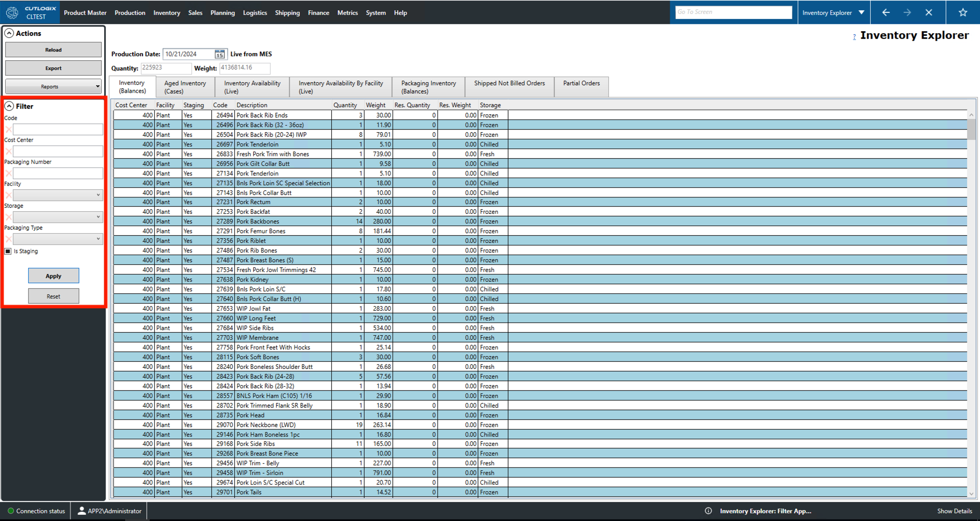Open the Production Date calendar picker
The width and height of the screenshot is (980, 521).
click(x=219, y=55)
